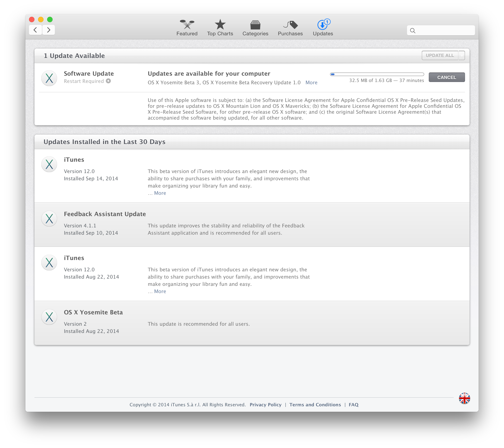Open the FAQ link
This screenshot has height=448, width=504.
(x=354, y=405)
